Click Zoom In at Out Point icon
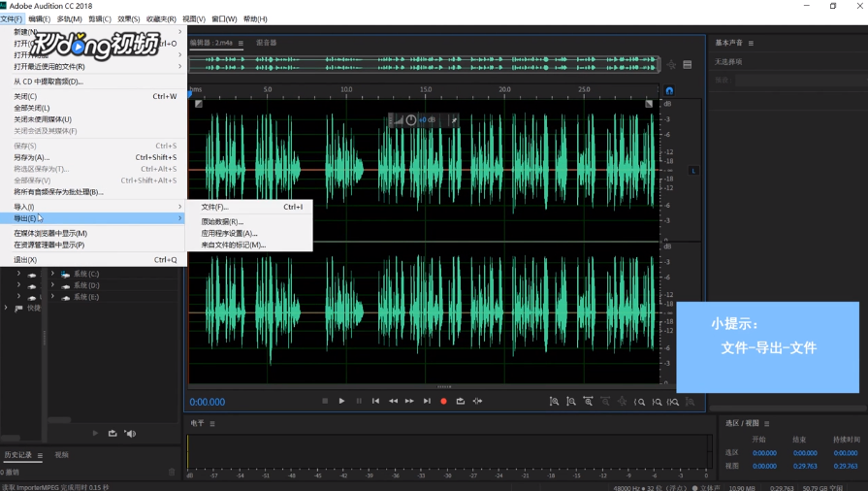This screenshot has width=868, height=491. 657,402
